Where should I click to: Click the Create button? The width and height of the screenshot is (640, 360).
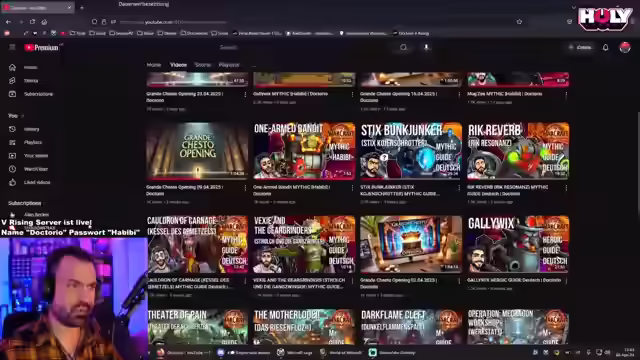[580, 47]
